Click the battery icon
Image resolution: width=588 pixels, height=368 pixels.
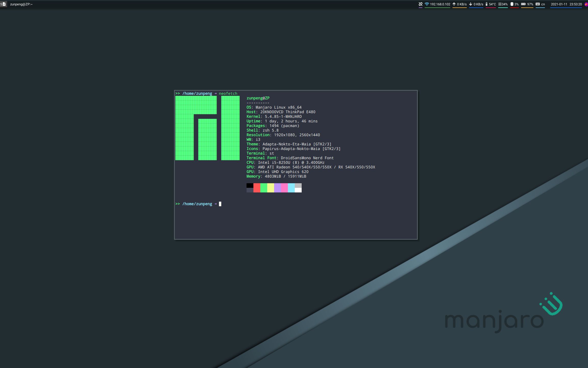click(523, 4)
